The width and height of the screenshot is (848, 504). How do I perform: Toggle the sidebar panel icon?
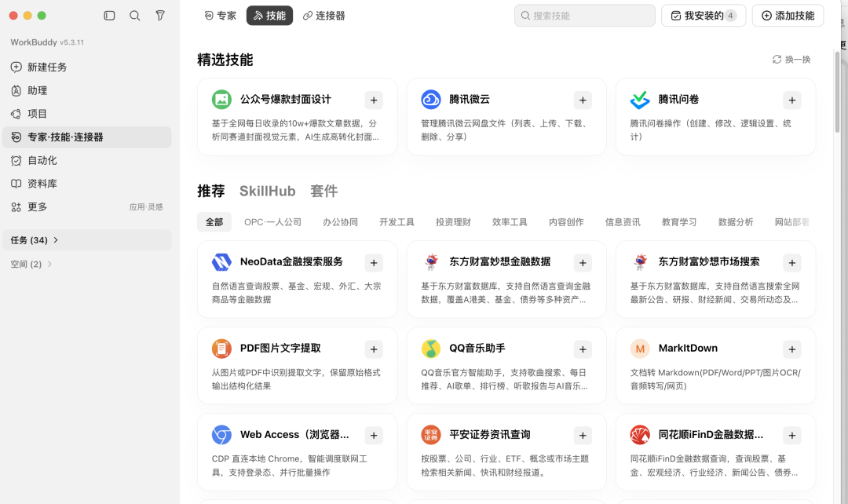[109, 16]
